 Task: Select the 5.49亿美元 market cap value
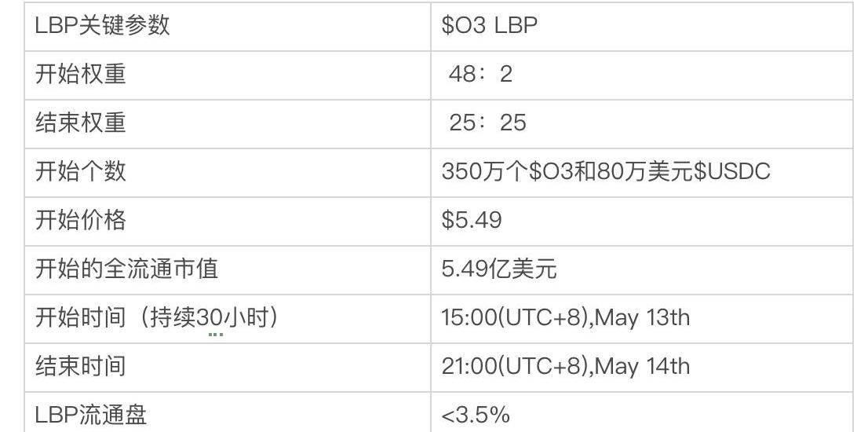[x=499, y=269]
